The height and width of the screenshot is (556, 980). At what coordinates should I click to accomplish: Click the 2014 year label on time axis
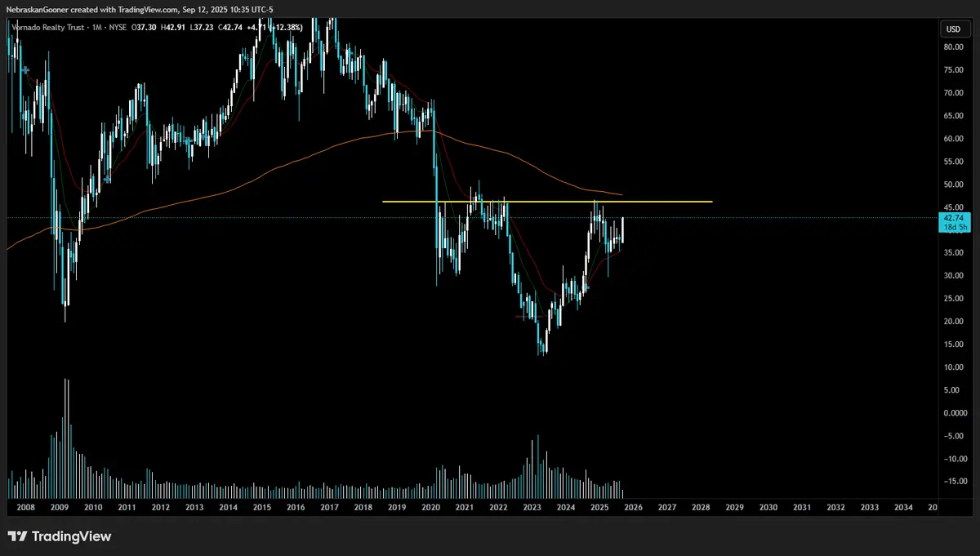coord(228,507)
